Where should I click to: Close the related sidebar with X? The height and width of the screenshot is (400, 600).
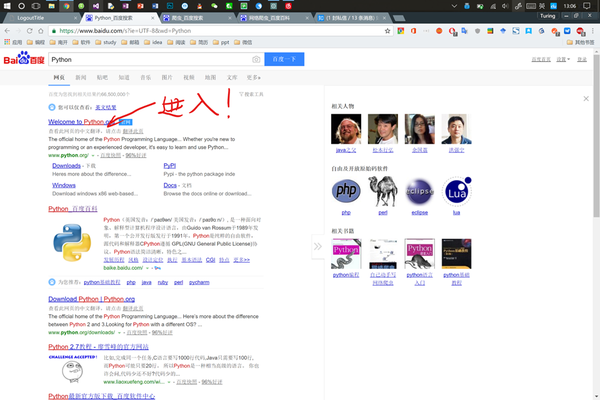pos(586,99)
